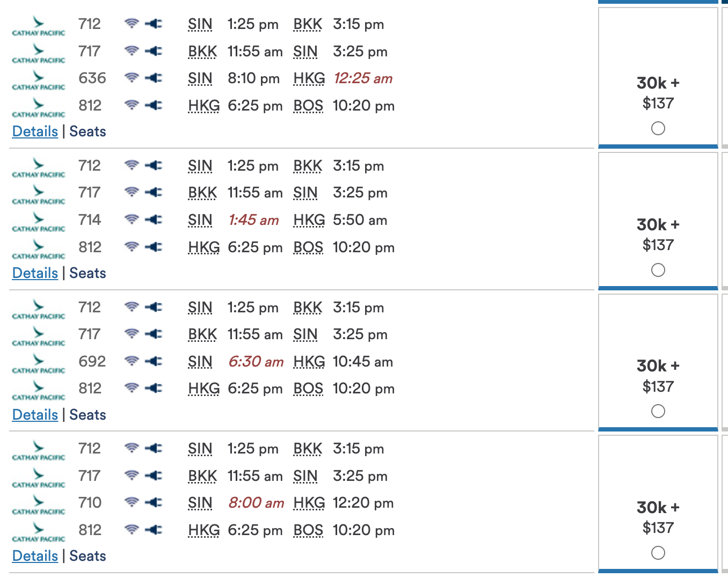This screenshot has height=585, width=728.
Task: View Seats for the flight 636 itinerary
Action: pos(88,131)
